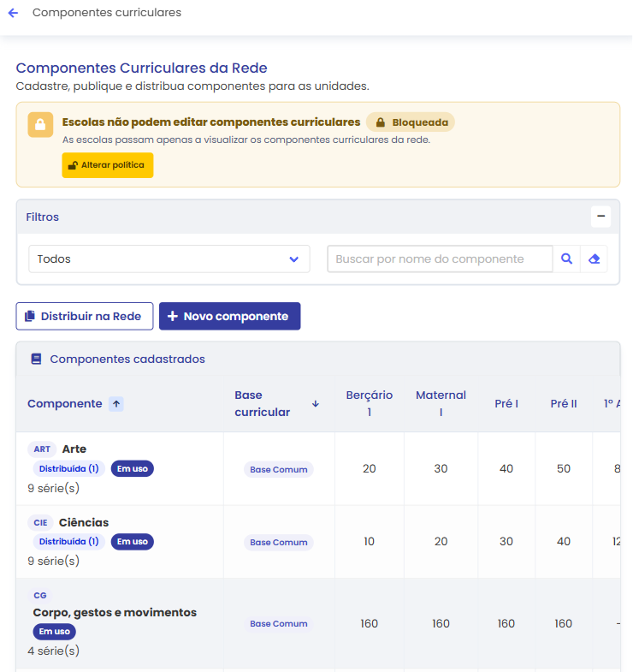
Task: Select Ciências' Maternal I value 20
Action: [441, 542]
